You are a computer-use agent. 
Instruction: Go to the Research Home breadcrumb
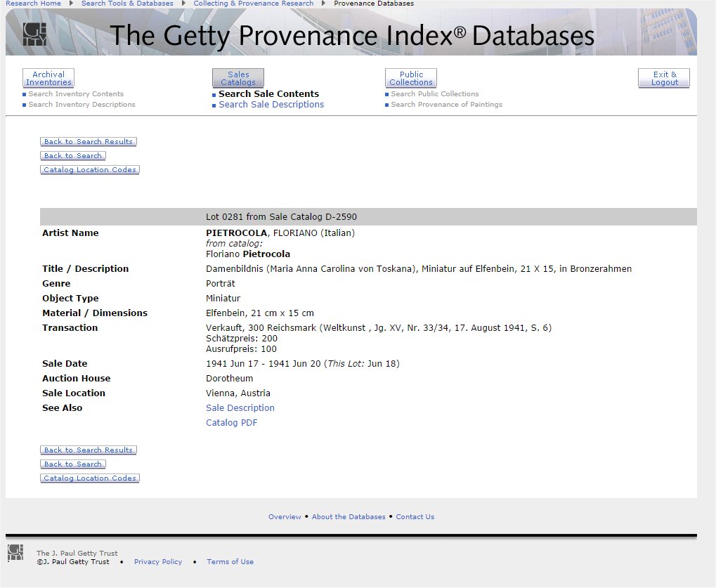(33, 4)
